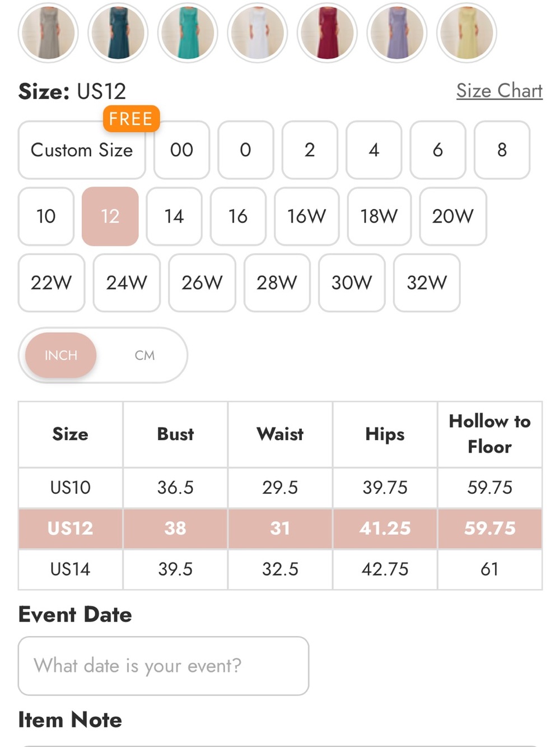Viewport: 560px width, 747px height.
Task: Select size 10
Action: pyautogui.click(x=46, y=216)
